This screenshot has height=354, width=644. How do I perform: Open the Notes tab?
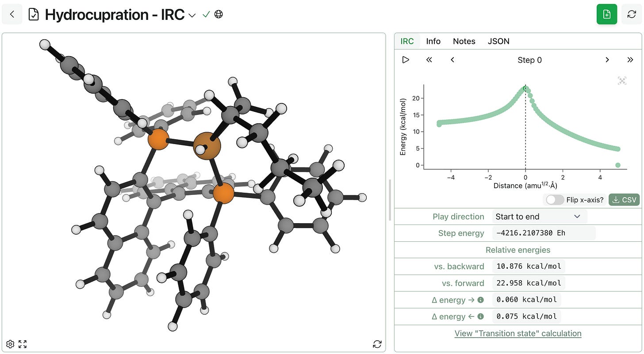pyautogui.click(x=464, y=41)
